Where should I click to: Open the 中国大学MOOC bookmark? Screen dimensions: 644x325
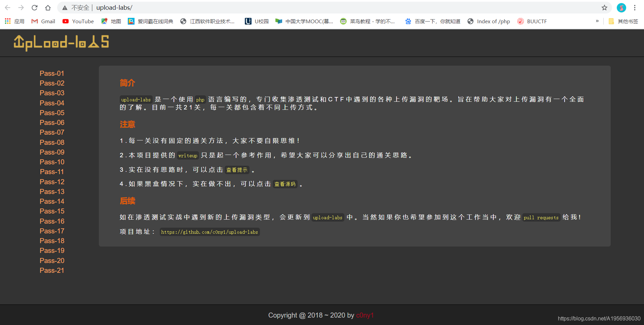pos(304,21)
